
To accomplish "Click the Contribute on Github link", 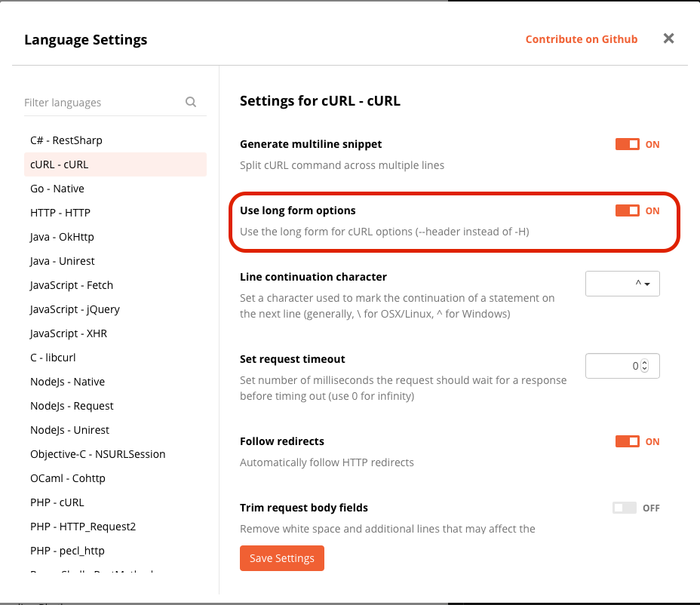I will pyautogui.click(x=581, y=38).
